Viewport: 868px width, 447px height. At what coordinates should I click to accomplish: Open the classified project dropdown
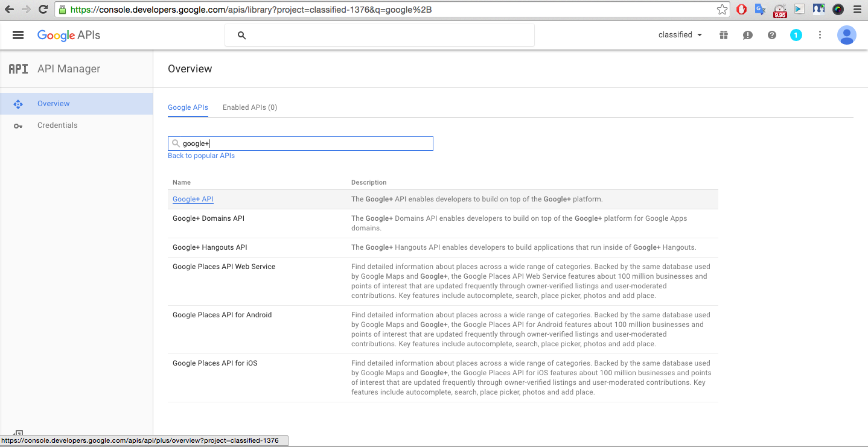pos(680,35)
